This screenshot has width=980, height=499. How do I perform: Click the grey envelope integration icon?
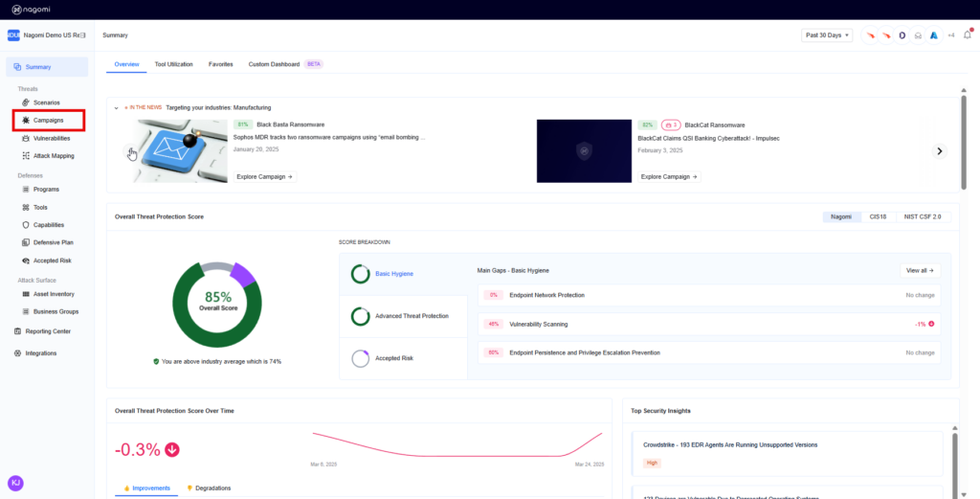[918, 35]
